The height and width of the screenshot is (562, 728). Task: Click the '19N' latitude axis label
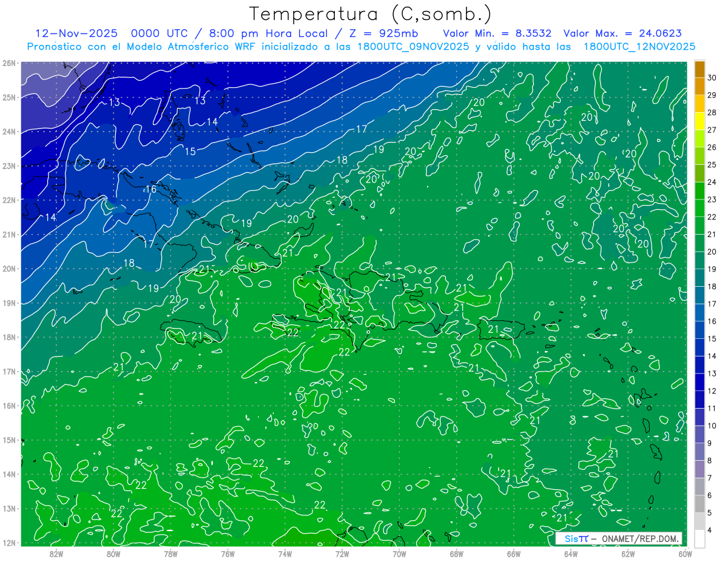point(10,303)
